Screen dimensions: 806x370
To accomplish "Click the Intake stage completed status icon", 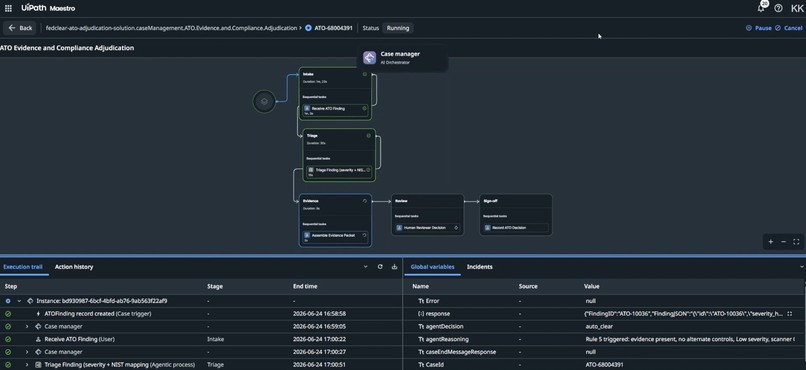I will (x=365, y=75).
